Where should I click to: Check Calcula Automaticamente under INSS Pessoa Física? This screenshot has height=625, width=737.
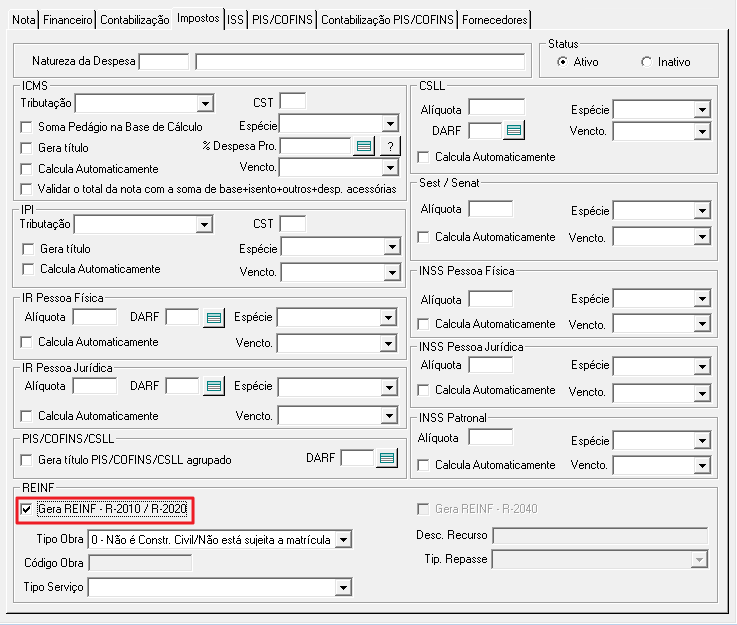click(x=423, y=324)
